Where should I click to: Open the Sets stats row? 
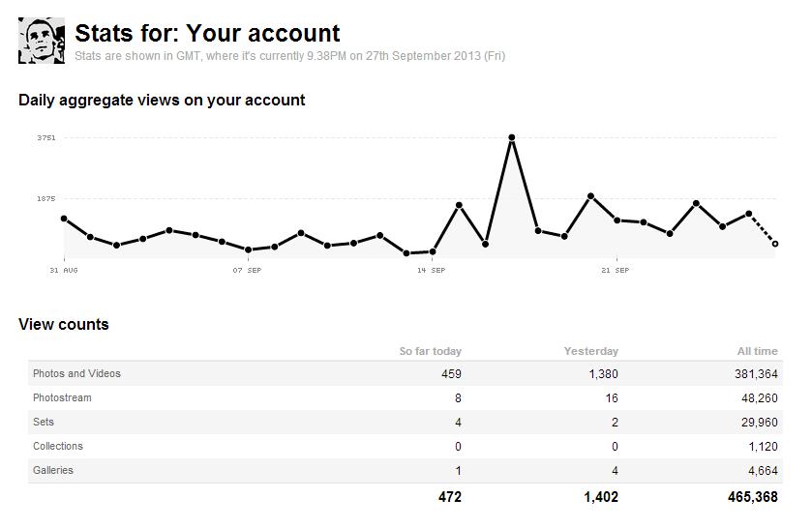point(44,422)
